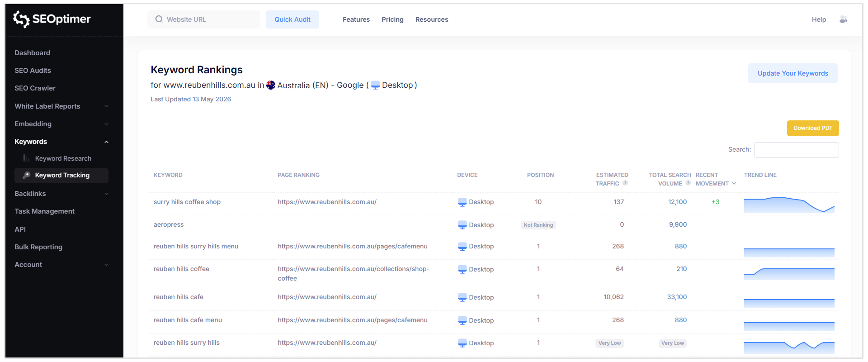Click the SEOptimer logo

coord(52,19)
